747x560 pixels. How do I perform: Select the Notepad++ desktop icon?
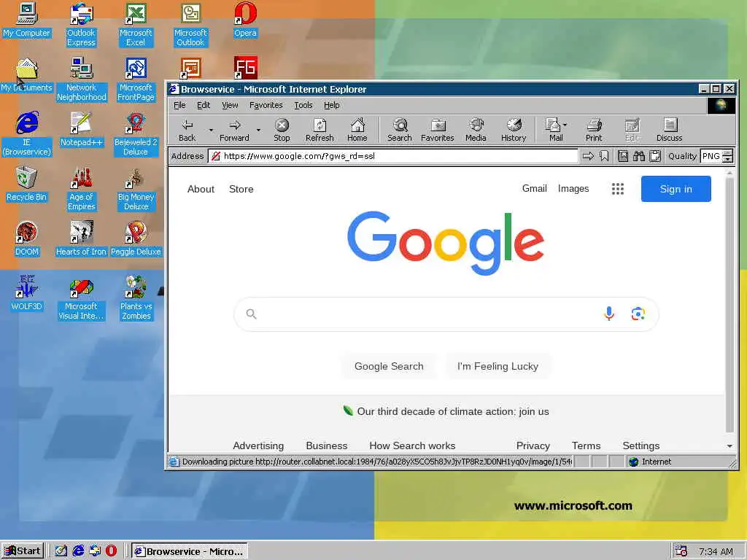pyautogui.click(x=82, y=129)
